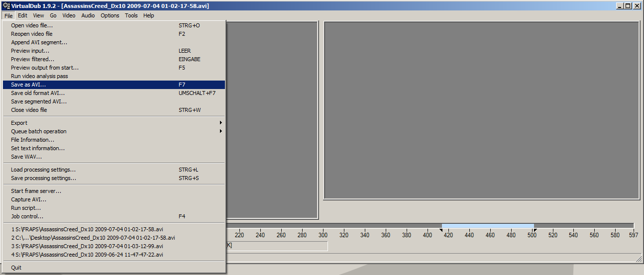Click the selection end marker near 502
Image resolution: width=644 pixels, height=275 pixels.
(535, 230)
